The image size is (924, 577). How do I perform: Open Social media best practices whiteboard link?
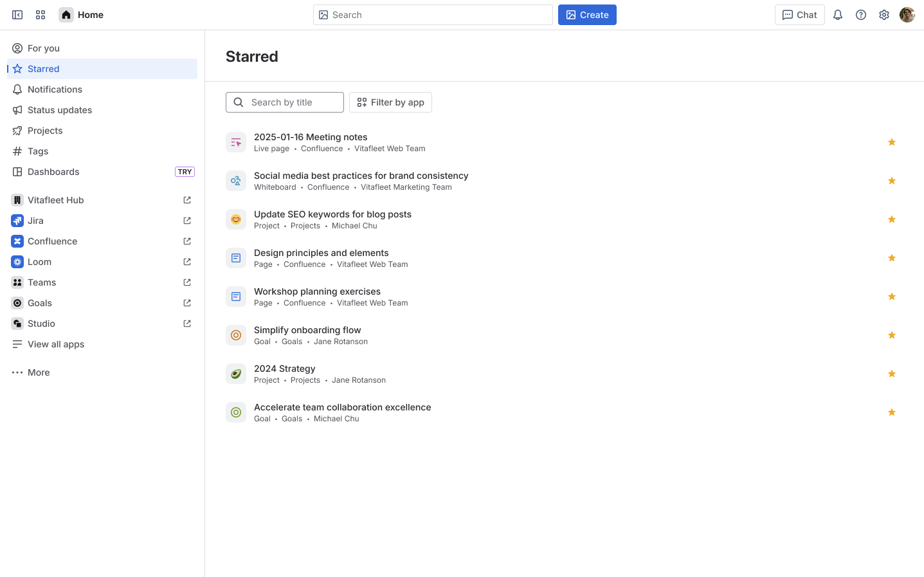click(361, 176)
